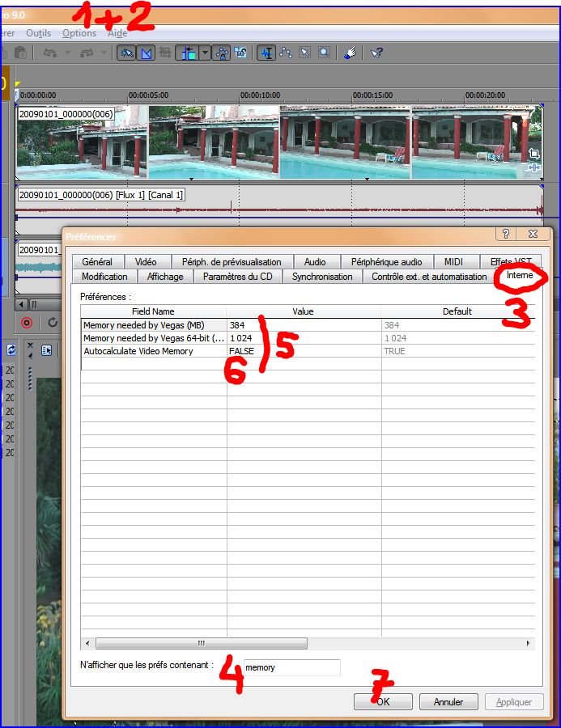The width and height of the screenshot is (561, 728).
Task: Click the Default column header
Action: [457, 311]
